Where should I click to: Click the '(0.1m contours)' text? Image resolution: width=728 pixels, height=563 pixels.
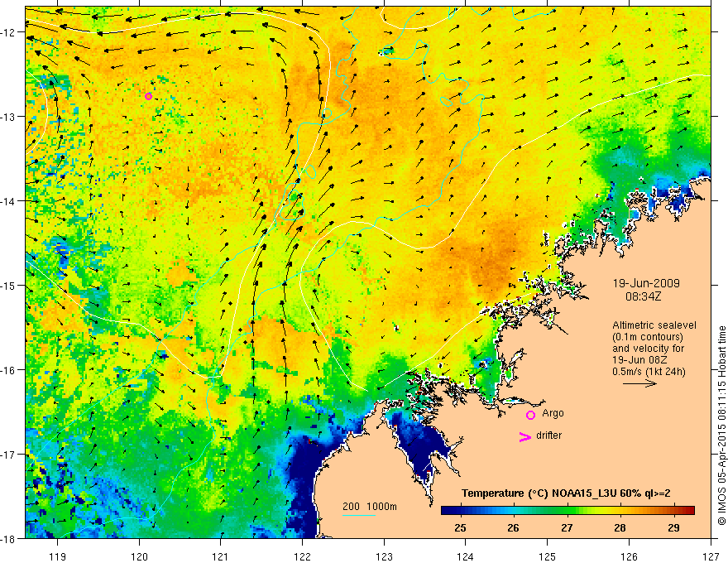coord(648,337)
